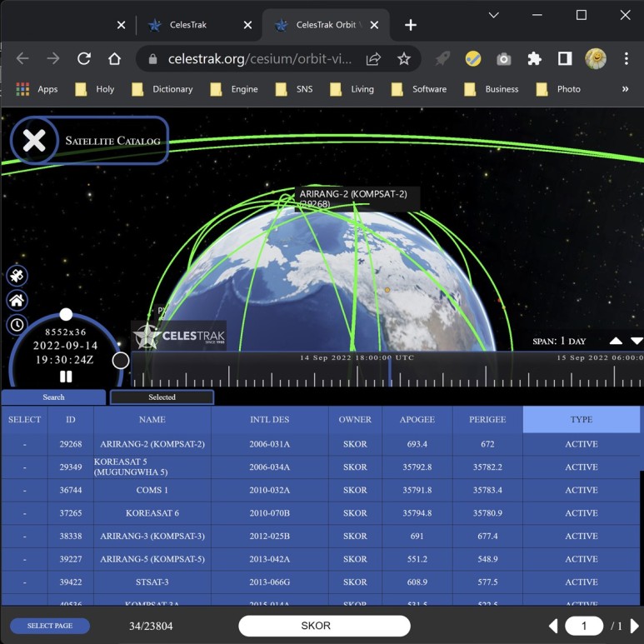Viewport: 644px width, 644px height.
Task: Open the Extensions puzzle menu
Action: (534, 58)
